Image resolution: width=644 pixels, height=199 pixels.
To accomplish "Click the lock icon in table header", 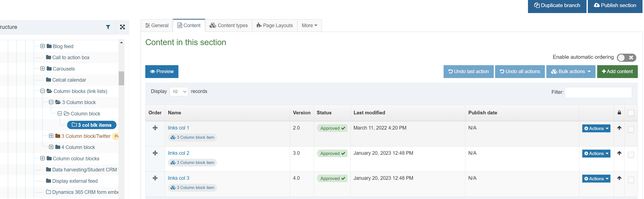I will (x=619, y=112).
